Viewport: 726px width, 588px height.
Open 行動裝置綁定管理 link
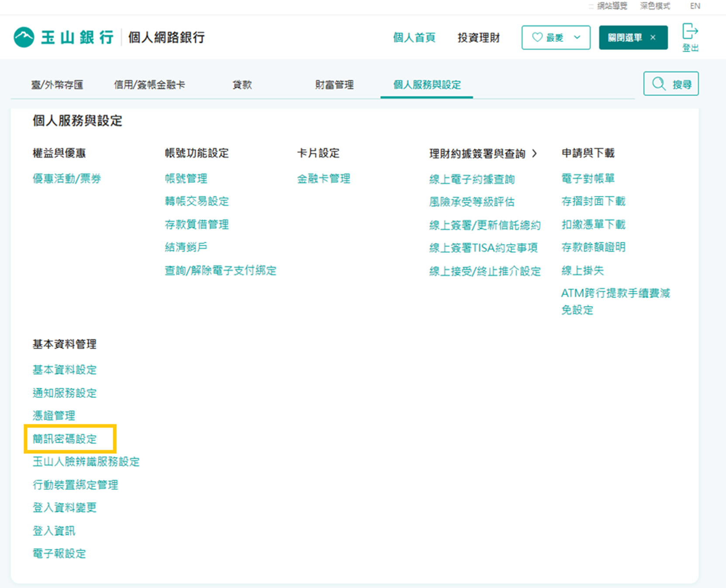76,485
